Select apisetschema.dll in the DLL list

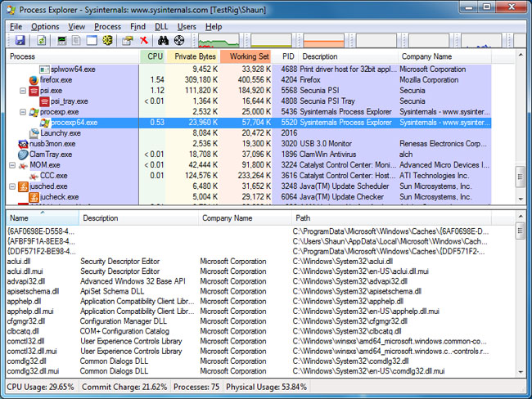click(248, 292)
